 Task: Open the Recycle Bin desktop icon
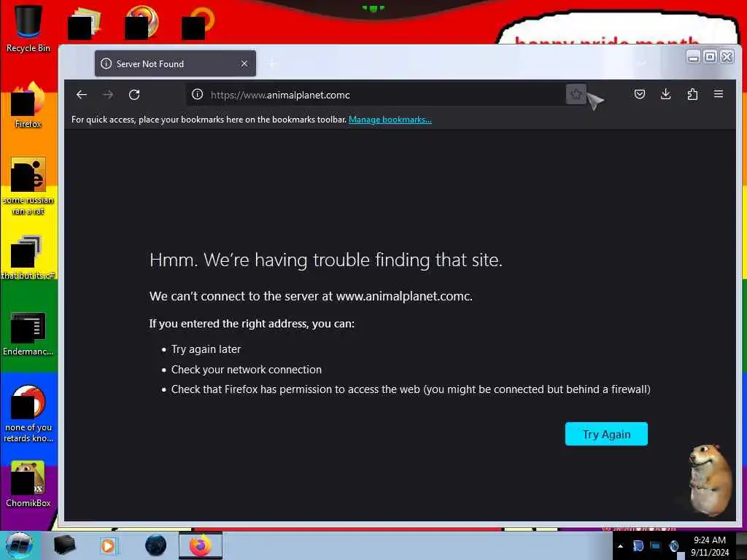pyautogui.click(x=28, y=28)
